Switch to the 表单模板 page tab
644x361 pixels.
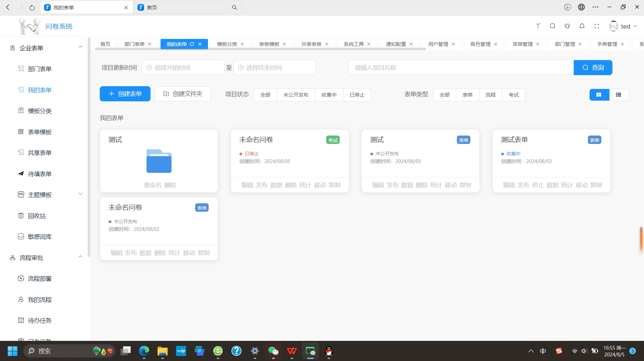(269, 44)
